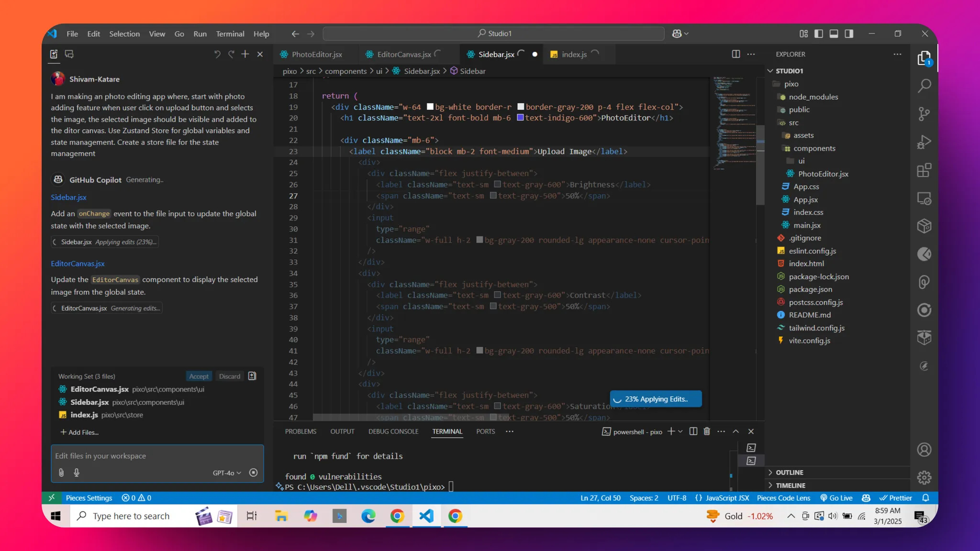Viewport: 980px width, 551px height.
Task: Click the Windows Start button
Action: point(56,516)
